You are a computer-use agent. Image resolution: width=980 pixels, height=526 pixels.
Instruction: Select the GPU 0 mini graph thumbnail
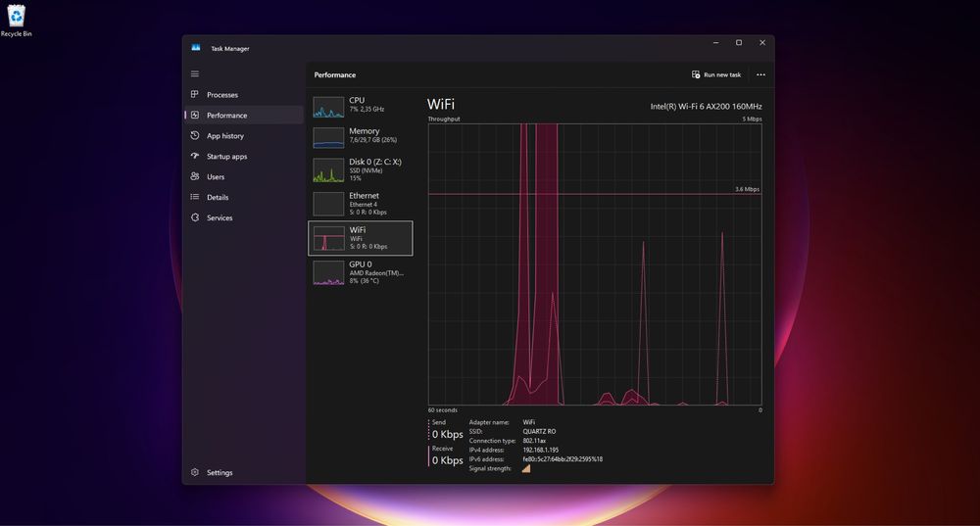pos(328,273)
